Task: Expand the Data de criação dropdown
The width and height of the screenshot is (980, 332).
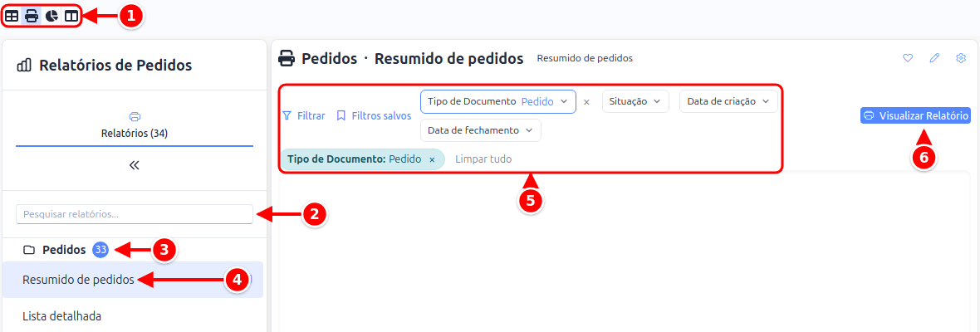Action: (728, 101)
